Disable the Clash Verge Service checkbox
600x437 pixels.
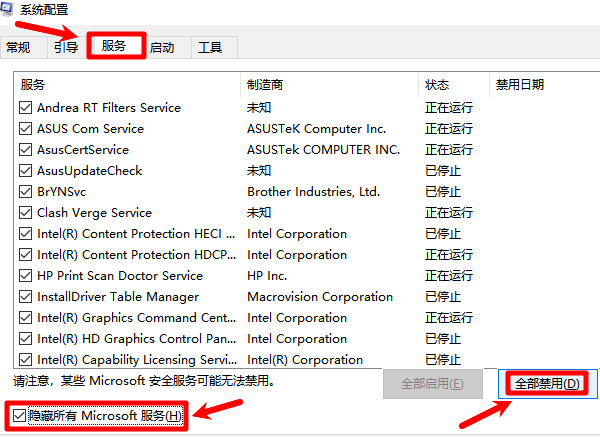26,213
